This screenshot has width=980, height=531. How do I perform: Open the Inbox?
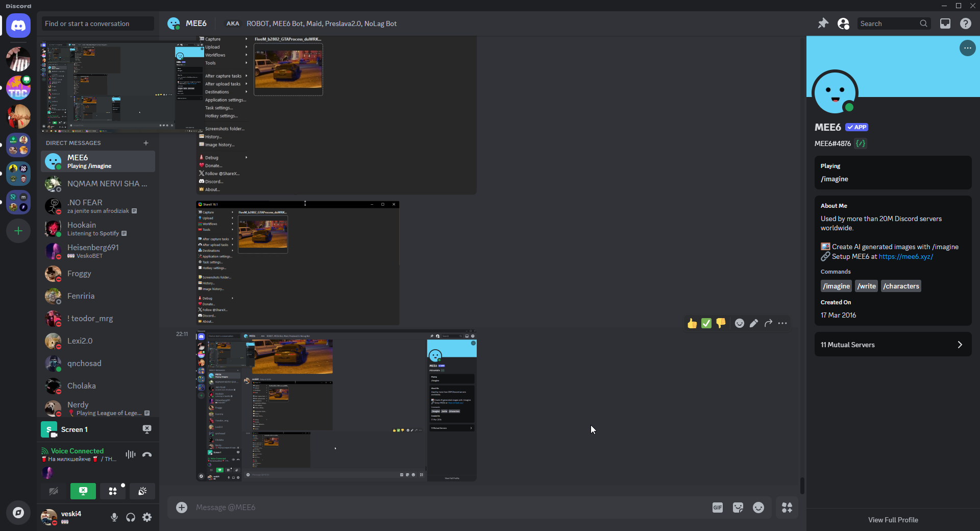[x=945, y=23]
